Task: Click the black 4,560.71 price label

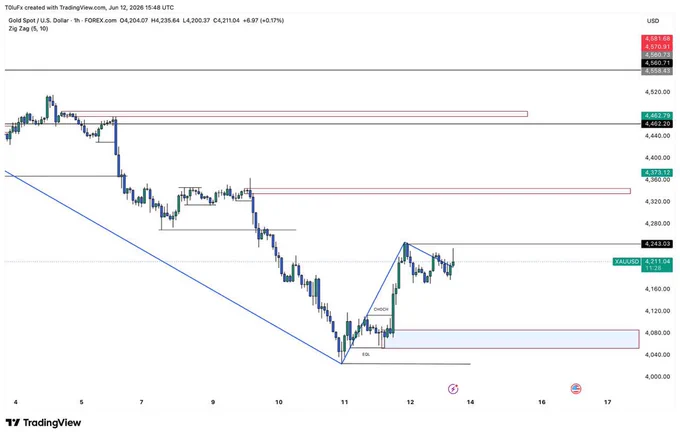Action: (x=657, y=63)
